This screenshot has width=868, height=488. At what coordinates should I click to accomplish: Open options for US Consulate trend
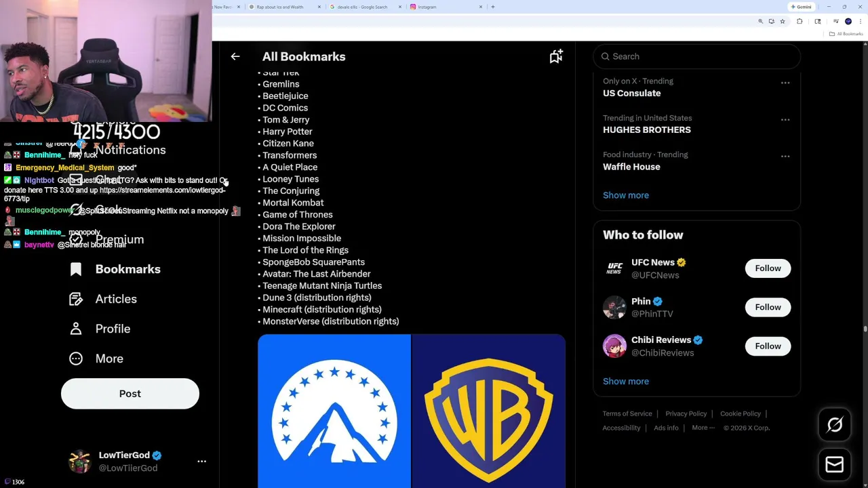[x=785, y=83]
